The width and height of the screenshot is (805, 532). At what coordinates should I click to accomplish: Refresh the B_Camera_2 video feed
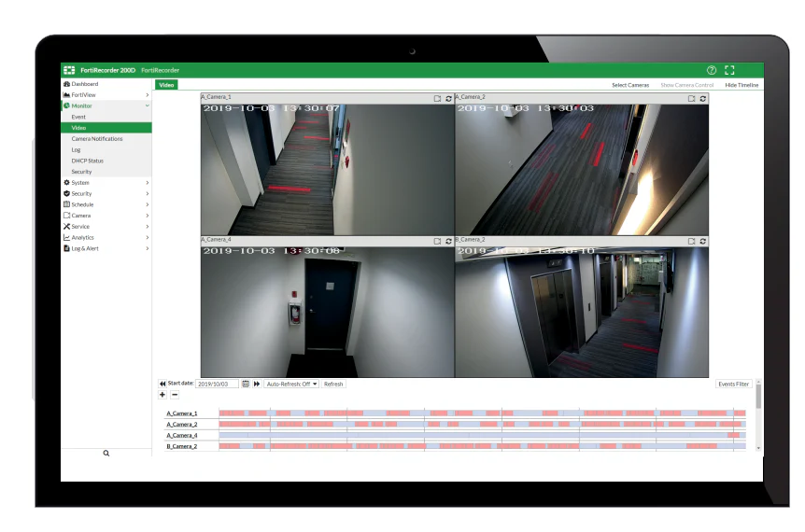(703, 241)
